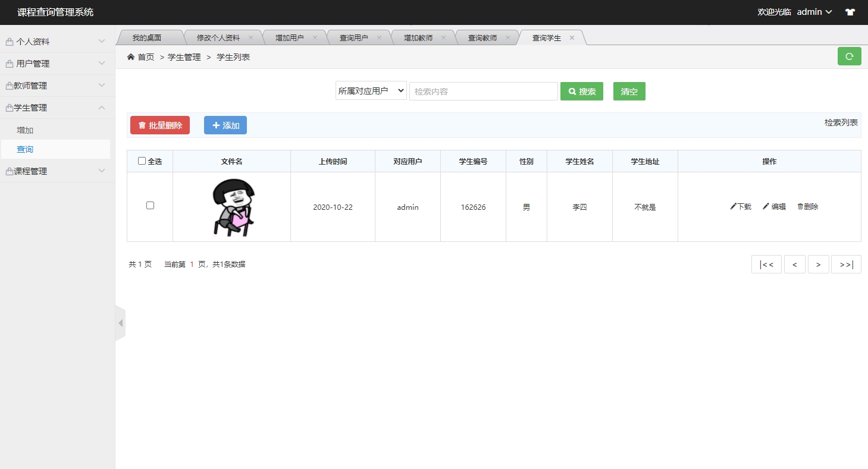Expand the admin user menu chevron
Screen dimensions: 868x469
828,11
